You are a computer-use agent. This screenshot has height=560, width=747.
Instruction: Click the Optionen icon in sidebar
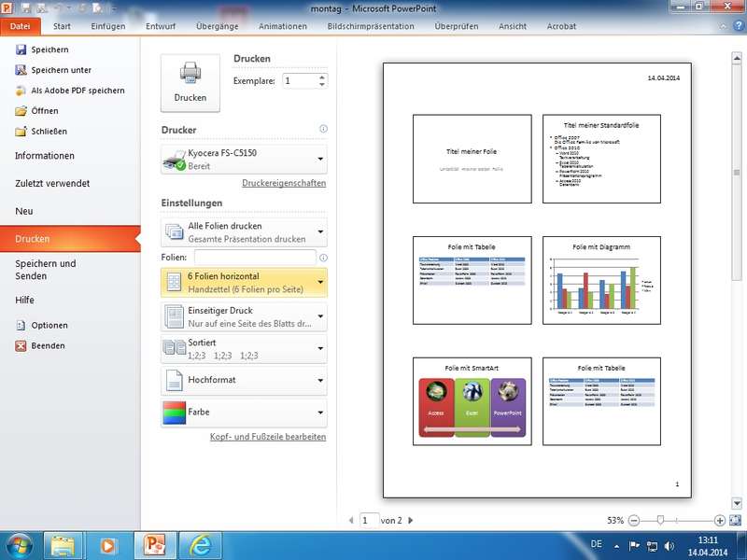pyautogui.click(x=21, y=326)
